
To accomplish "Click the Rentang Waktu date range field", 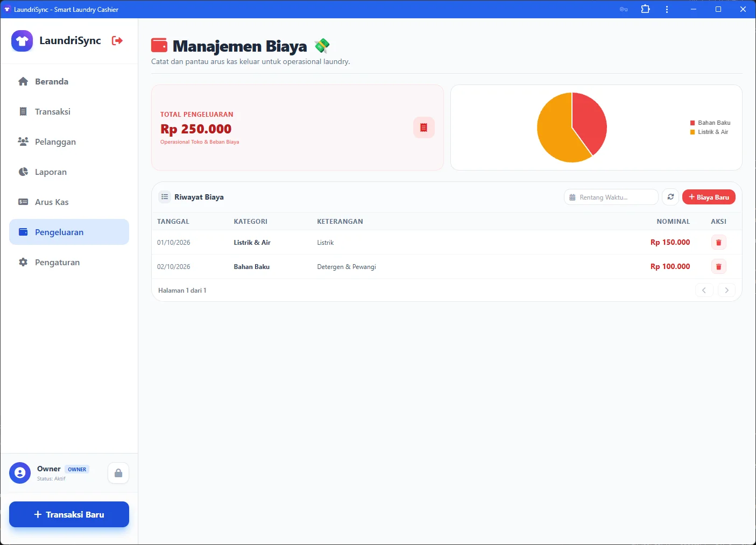I will [611, 197].
